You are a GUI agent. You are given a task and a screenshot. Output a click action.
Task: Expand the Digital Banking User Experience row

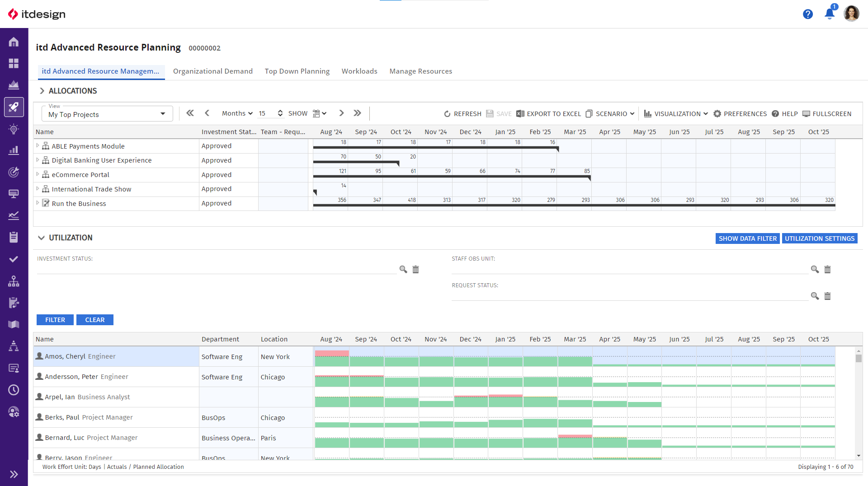pyautogui.click(x=38, y=160)
